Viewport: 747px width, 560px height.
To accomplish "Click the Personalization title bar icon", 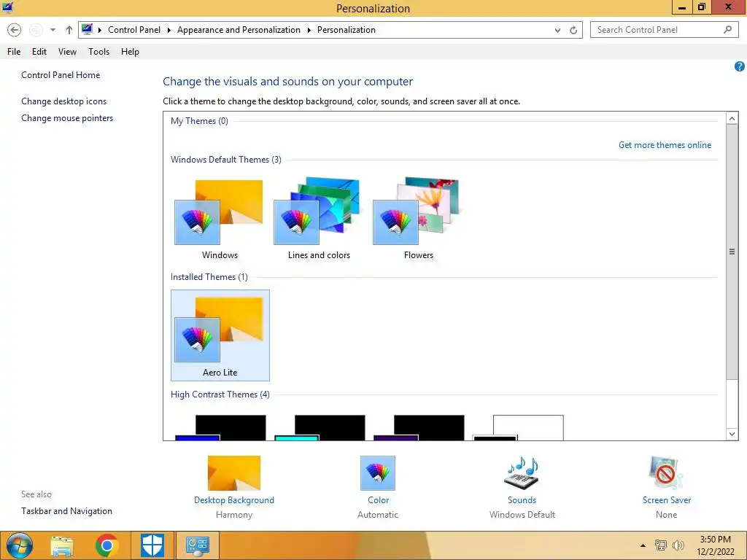I will point(7,7).
